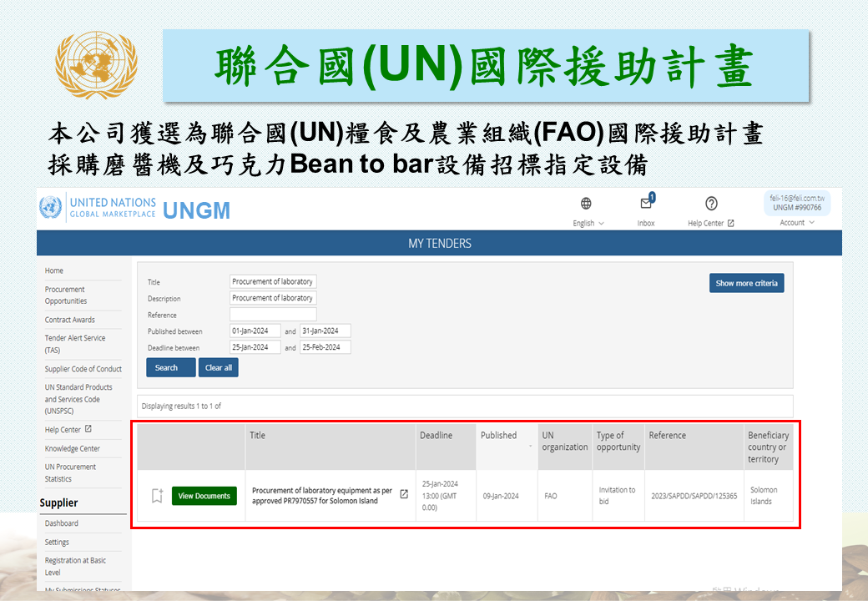The width and height of the screenshot is (868, 601).
Task: Click the Help Center question mark icon
Action: [x=711, y=204]
